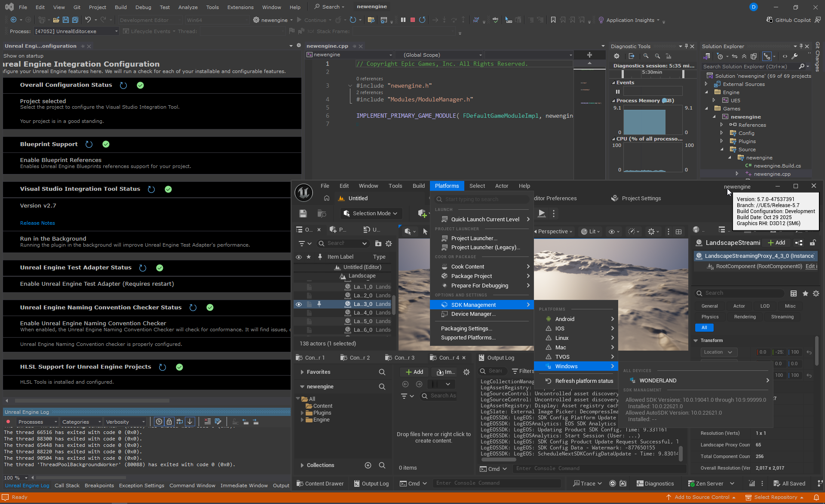The image size is (825, 504).
Task: Click the Enter Console Command field
Action: 497,483
